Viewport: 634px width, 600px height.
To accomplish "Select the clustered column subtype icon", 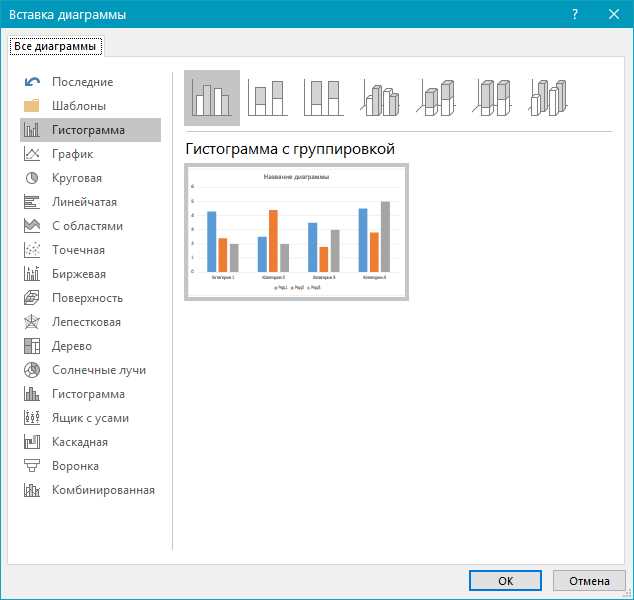I will (x=212, y=98).
